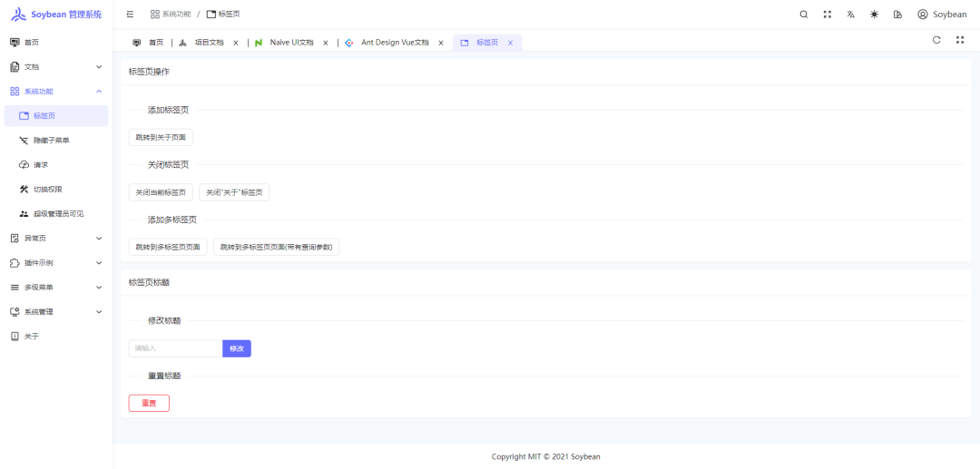Viewport: 980px width, 469px height.
Task: Click the 修改 title button
Action: (x=237, y=348)
